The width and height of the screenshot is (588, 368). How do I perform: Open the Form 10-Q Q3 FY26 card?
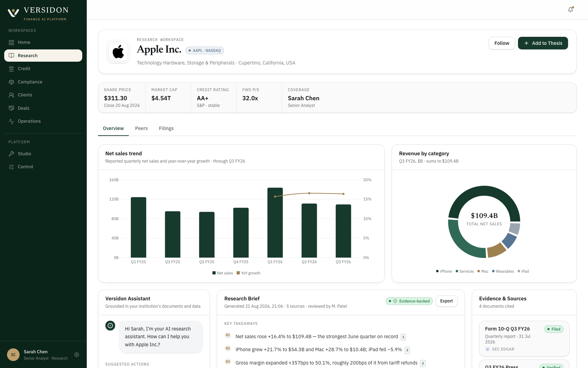pyautogui.click(x=524, y=339)
